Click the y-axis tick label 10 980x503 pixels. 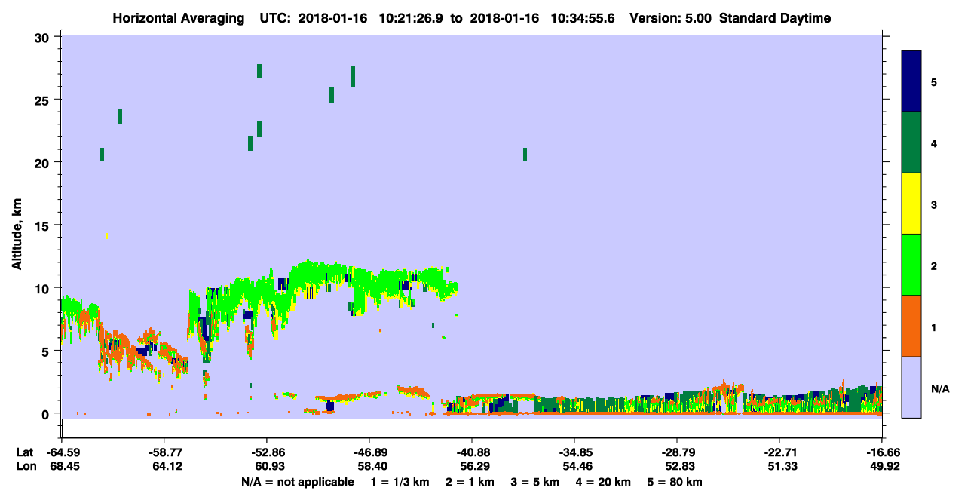tap(42, 288)
